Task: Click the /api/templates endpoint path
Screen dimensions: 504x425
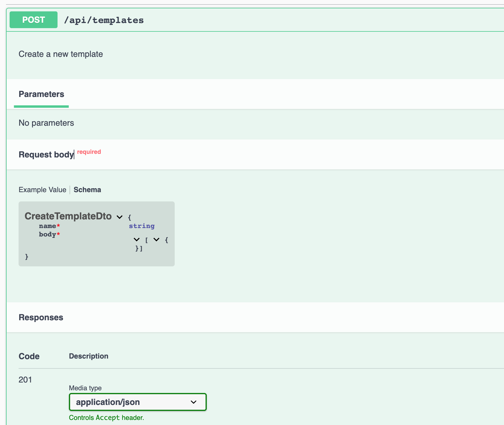Action: coord(104,20)
